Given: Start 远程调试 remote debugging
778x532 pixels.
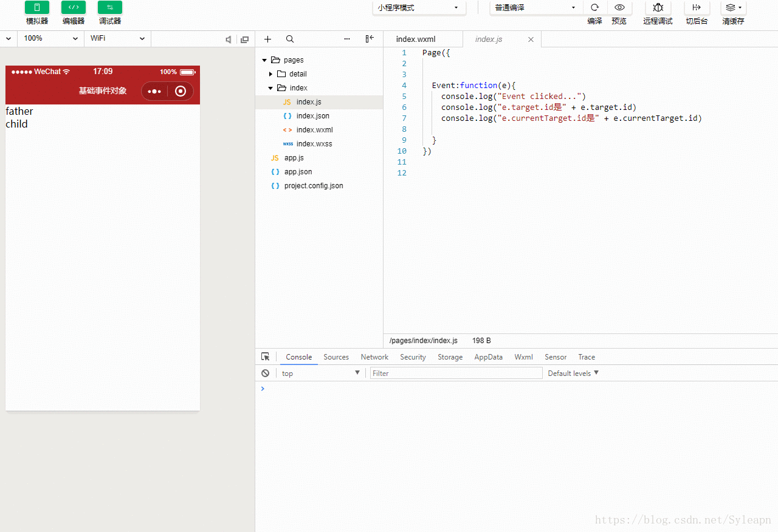Looking at the screenshot, I should [x=658, y=7].
